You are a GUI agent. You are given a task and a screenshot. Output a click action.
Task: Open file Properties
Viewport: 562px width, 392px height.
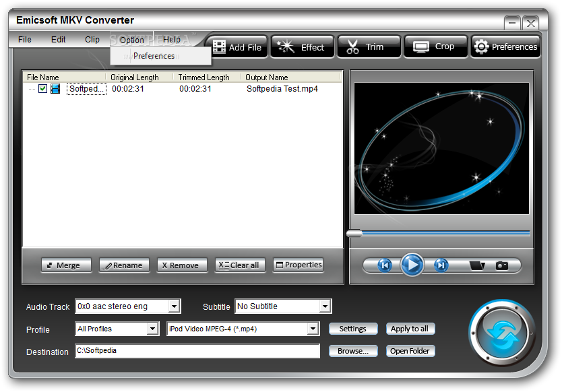[x=299, y=265]
